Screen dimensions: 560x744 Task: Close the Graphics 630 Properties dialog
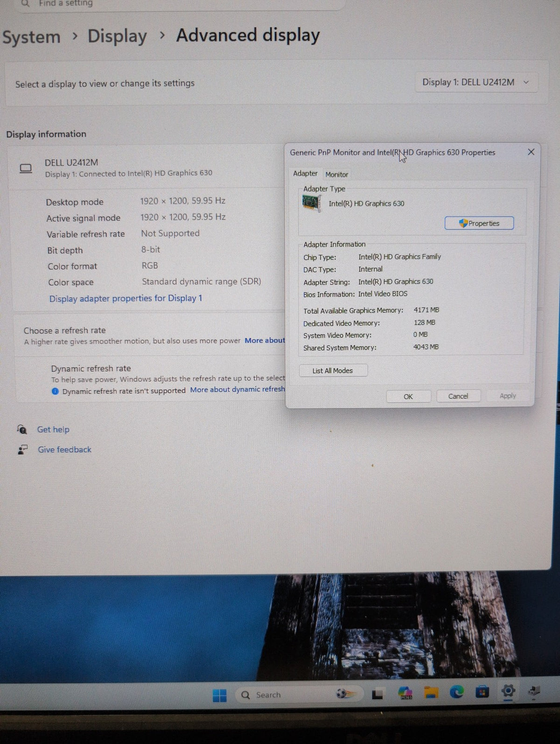point(531,152)
